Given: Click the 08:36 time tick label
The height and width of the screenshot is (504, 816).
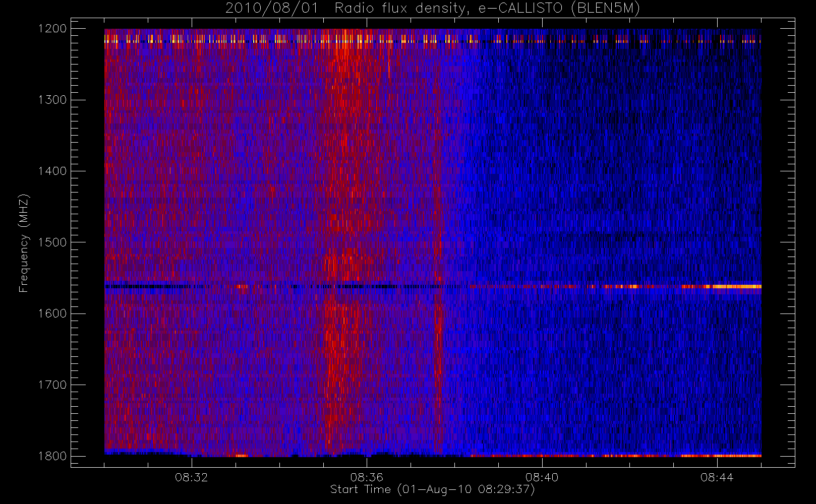Looking at the screenshot, I should pos(367,477).
